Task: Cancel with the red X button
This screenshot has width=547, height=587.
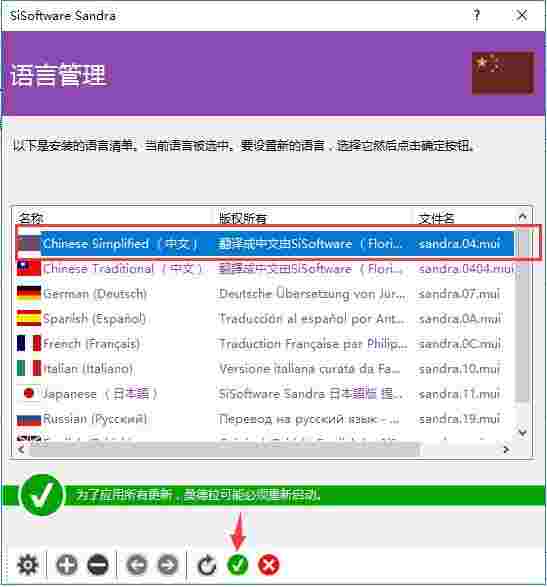Action: [x=269, y=565]
